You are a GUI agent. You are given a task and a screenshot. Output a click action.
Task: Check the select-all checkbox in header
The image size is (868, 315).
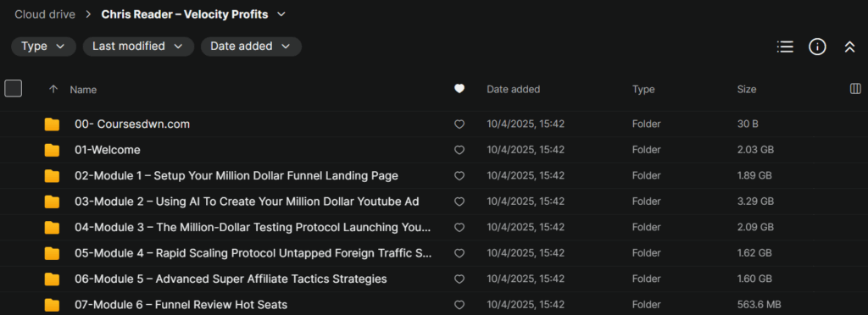pos(14,88)
